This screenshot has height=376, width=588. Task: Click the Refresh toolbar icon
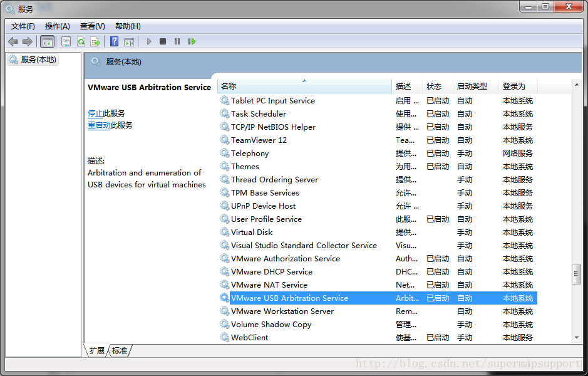[81, 41]
